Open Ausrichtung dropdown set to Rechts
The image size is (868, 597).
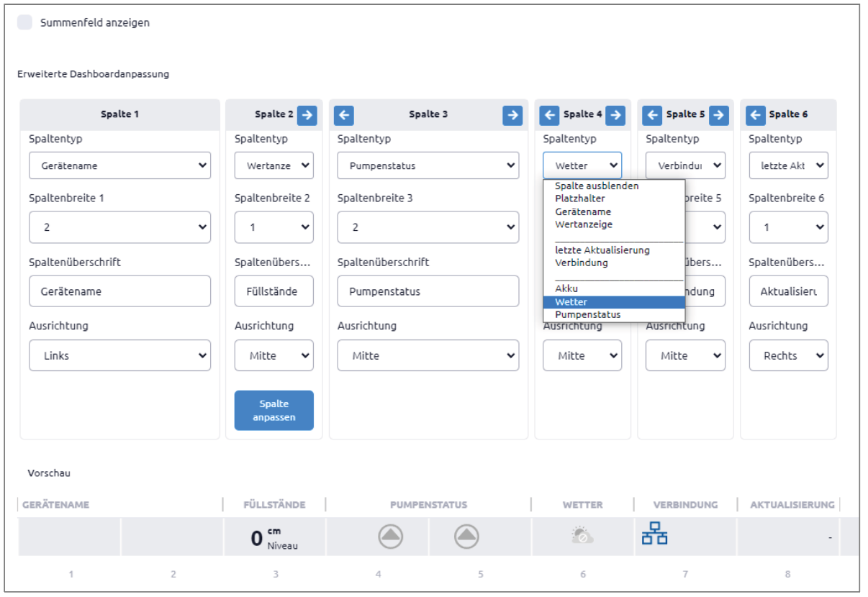click(788, 355)
